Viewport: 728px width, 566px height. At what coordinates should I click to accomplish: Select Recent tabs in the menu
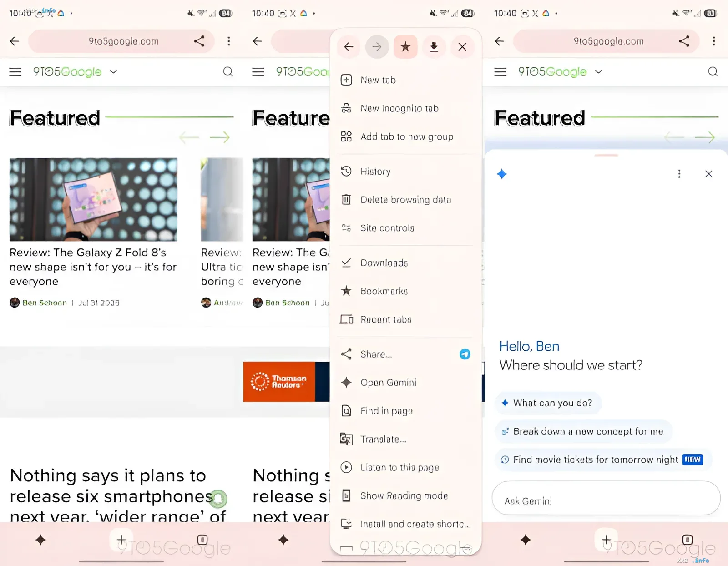405,319
